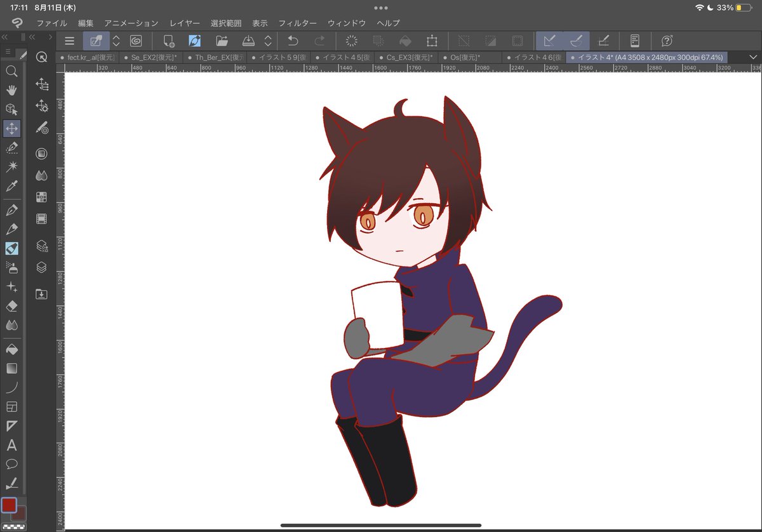Open the フィルター menu
The image size is (762, 532).
[x=297, y=23]
